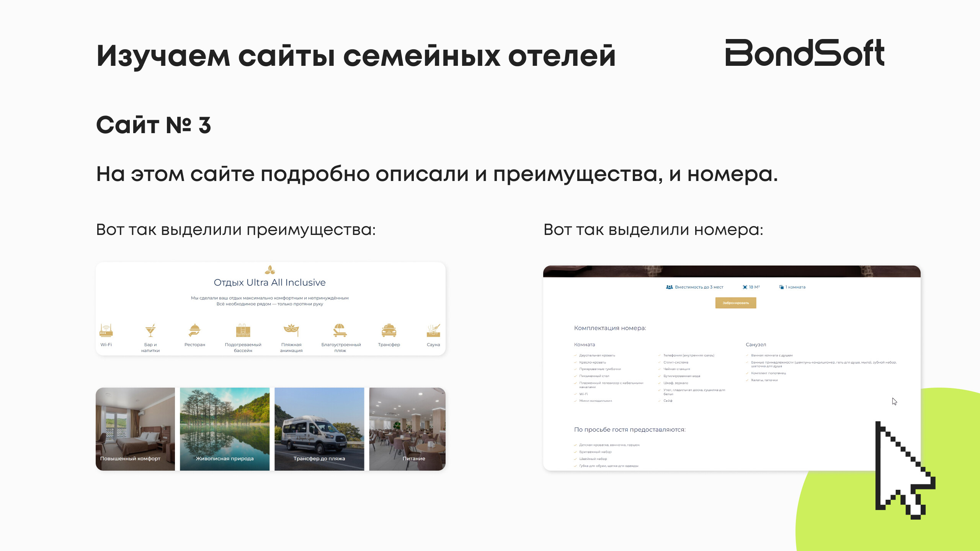
Task: Click the rooms icon beside 1 комната
Action: coord(781,287)
